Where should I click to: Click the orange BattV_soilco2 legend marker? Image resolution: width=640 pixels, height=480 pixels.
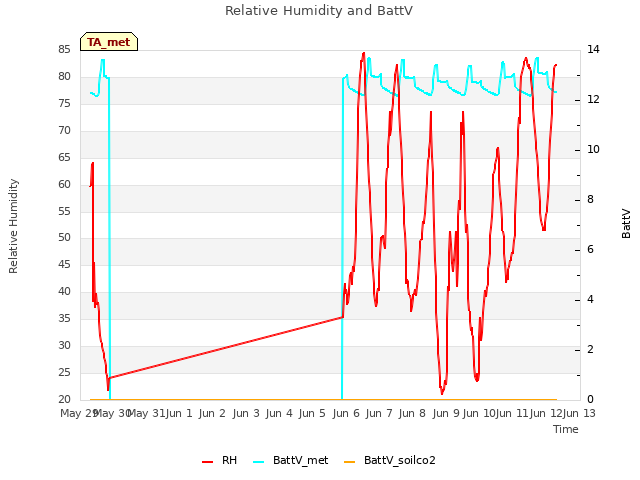pyautogui.click(x=350, y=462)
